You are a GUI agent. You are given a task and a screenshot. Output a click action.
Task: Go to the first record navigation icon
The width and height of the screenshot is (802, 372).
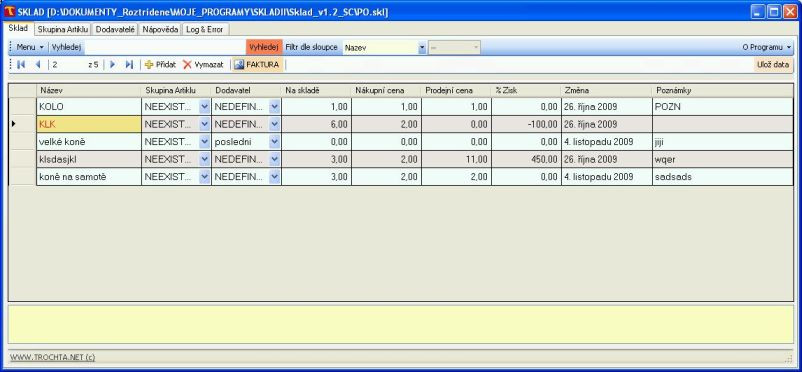coord(21,64)
